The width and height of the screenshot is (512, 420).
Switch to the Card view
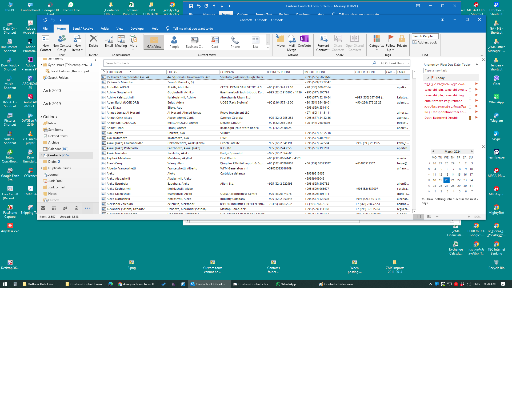click(215, 42)
